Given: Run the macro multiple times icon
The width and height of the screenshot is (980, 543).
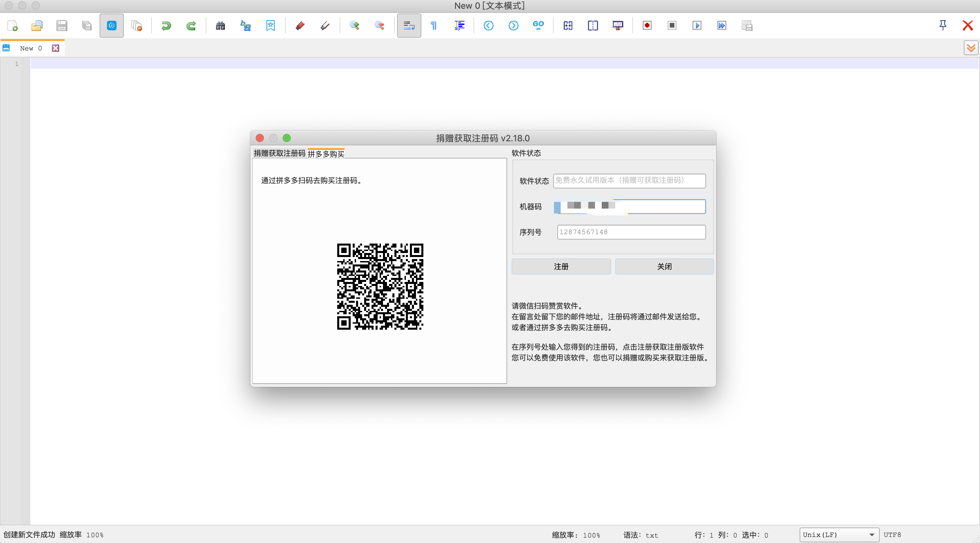Looking at the screenshot, I should point(722,26).
